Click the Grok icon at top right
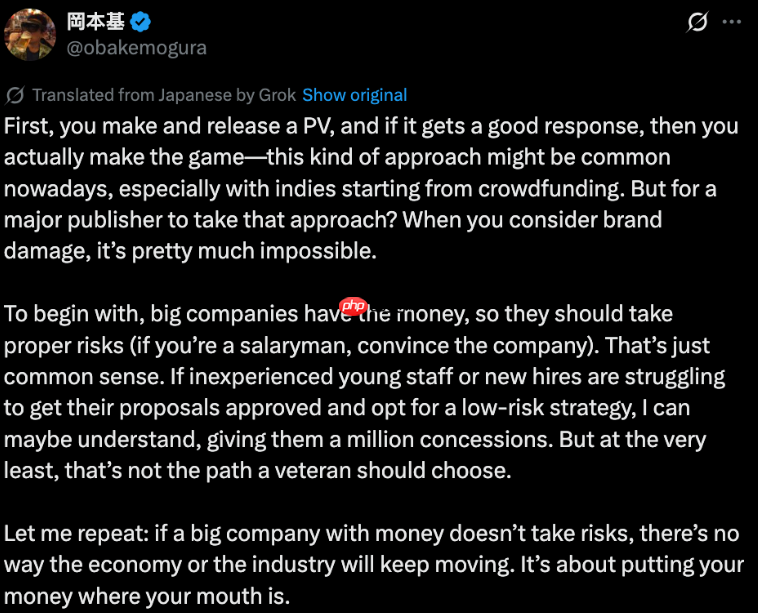Screen dimensions: 758x613 [698, 21]
